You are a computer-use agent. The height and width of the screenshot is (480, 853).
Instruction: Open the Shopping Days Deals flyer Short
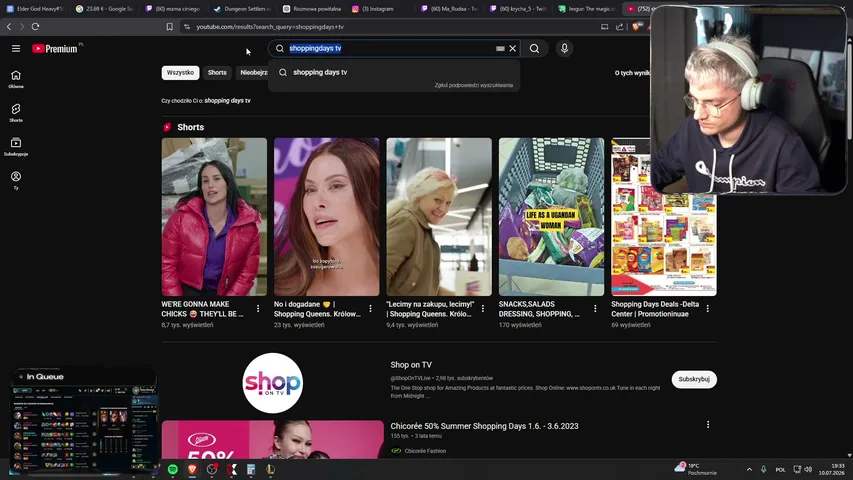(664, 245)
